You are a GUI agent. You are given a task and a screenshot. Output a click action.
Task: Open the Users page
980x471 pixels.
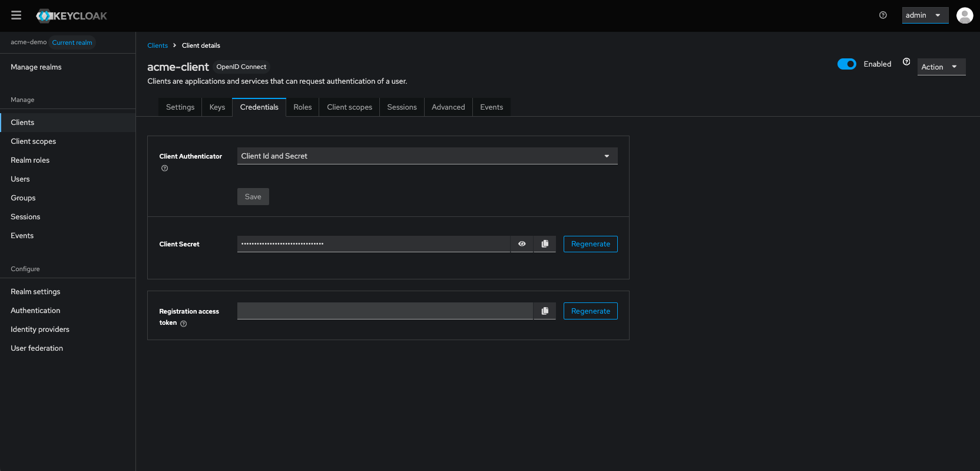tap(68, 179)
